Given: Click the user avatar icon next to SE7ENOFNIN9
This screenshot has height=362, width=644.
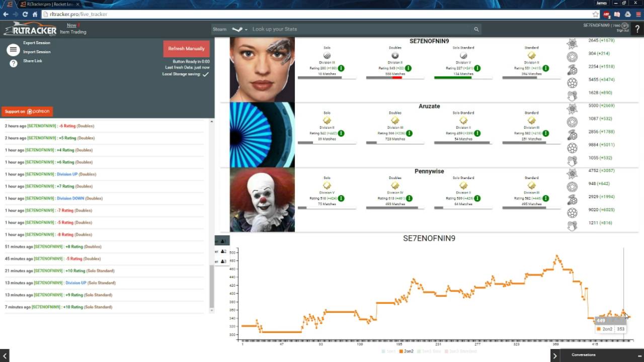Looking at the screenshot, I should click(625, 26).
